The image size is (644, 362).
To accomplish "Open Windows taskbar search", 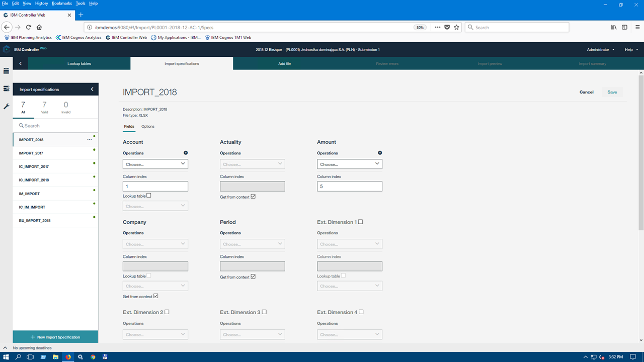I will [18, 356].
